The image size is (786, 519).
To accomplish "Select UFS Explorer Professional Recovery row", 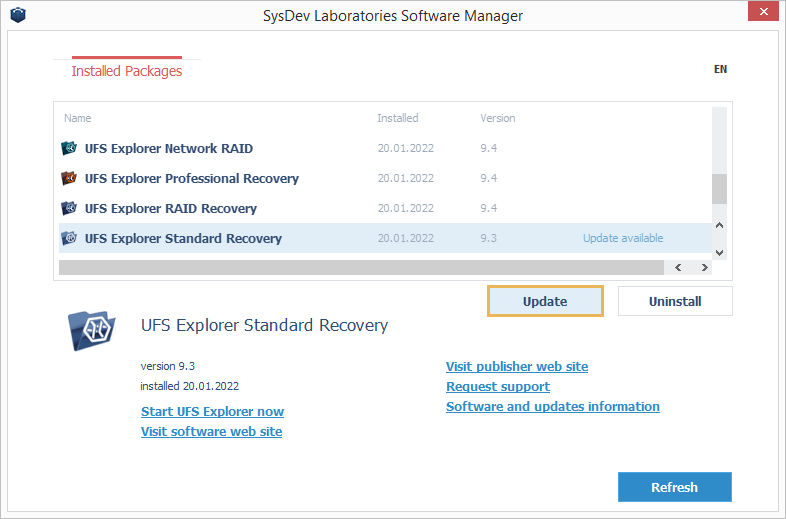I will pos(385,178).
